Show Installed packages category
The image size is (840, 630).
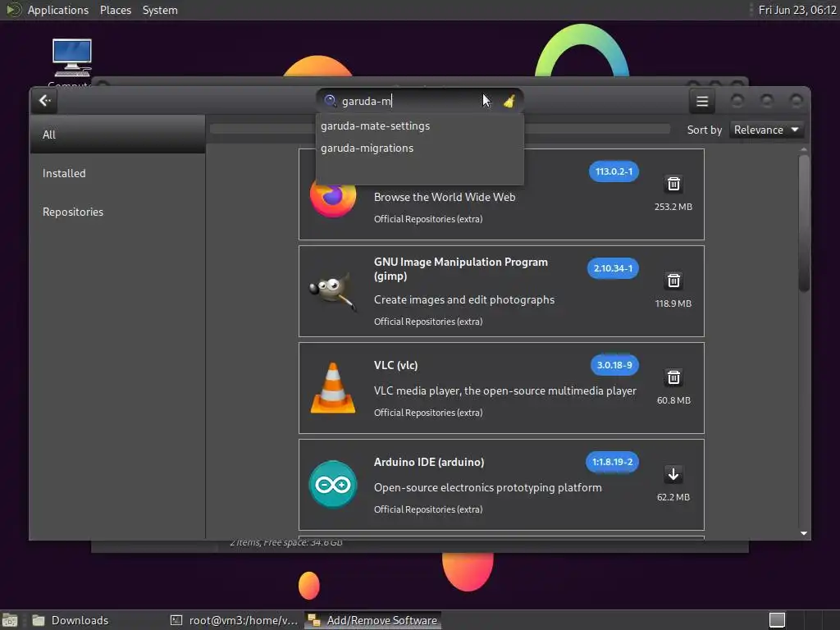tap(117, 173)
